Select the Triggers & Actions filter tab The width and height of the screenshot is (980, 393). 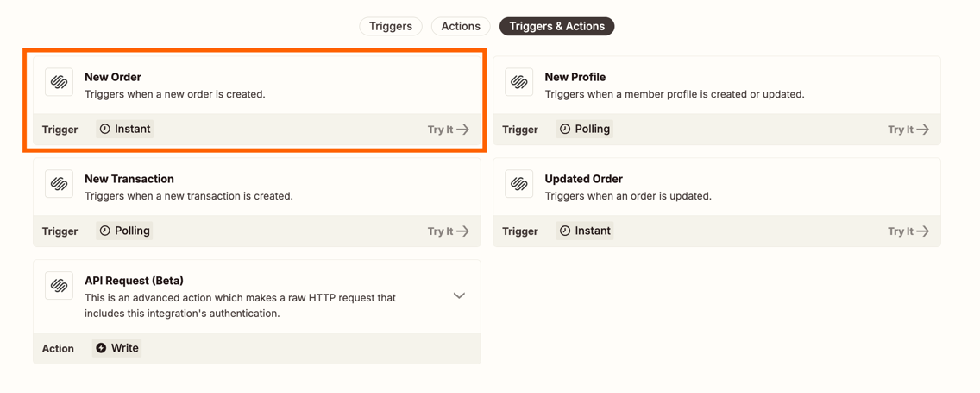pos(557,26)
